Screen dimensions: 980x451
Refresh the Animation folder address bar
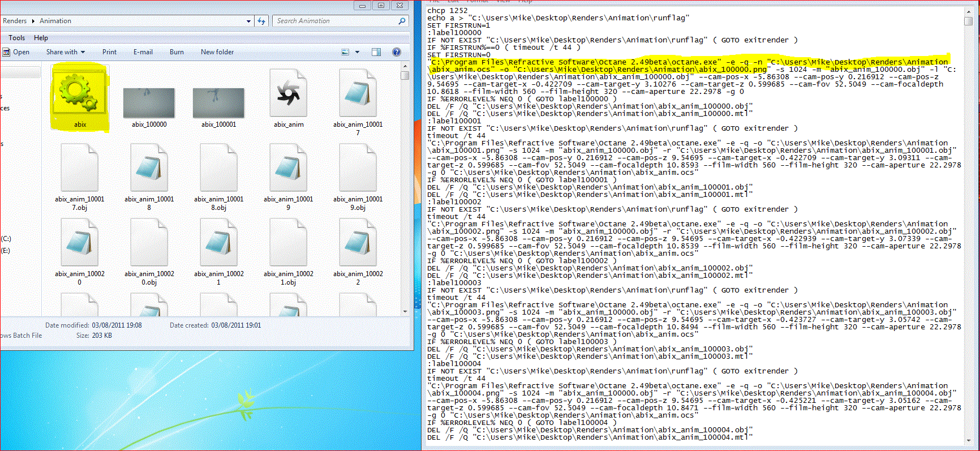[261, 21]
